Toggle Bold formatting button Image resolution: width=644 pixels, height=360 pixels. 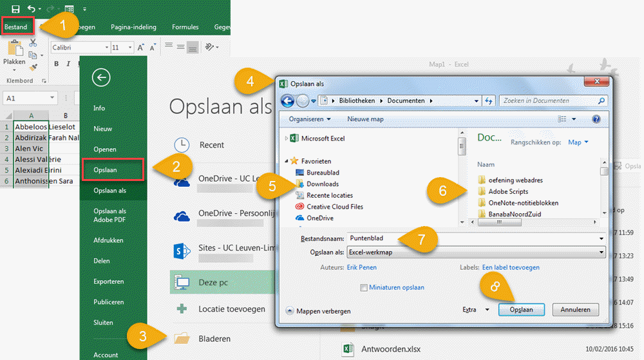click(56, 64)
